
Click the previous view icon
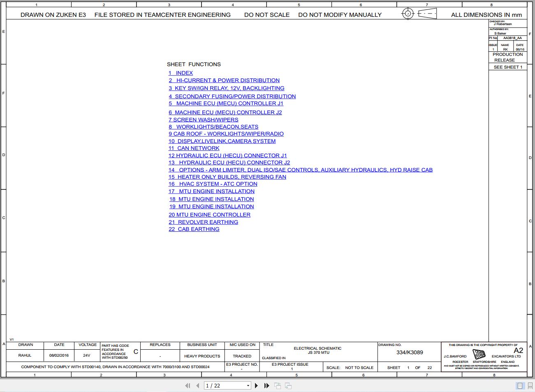point(278,385)
